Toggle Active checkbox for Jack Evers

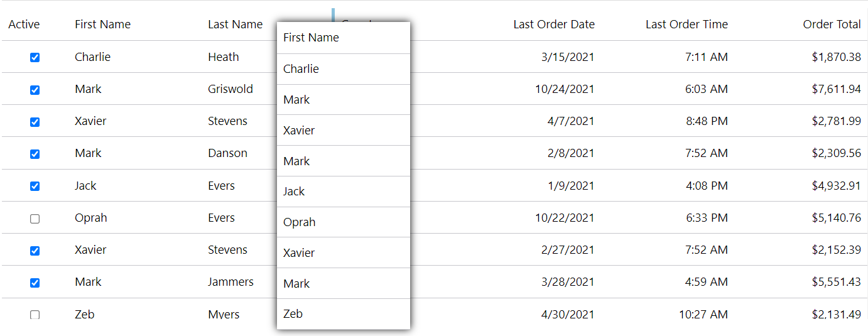[x=35, y=186]
